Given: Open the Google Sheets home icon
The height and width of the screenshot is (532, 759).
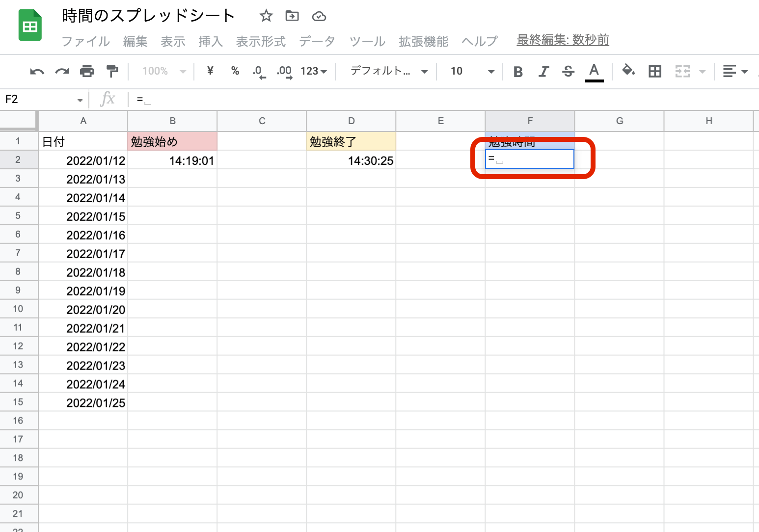Looking at the screenshot, I should point(30,26).
